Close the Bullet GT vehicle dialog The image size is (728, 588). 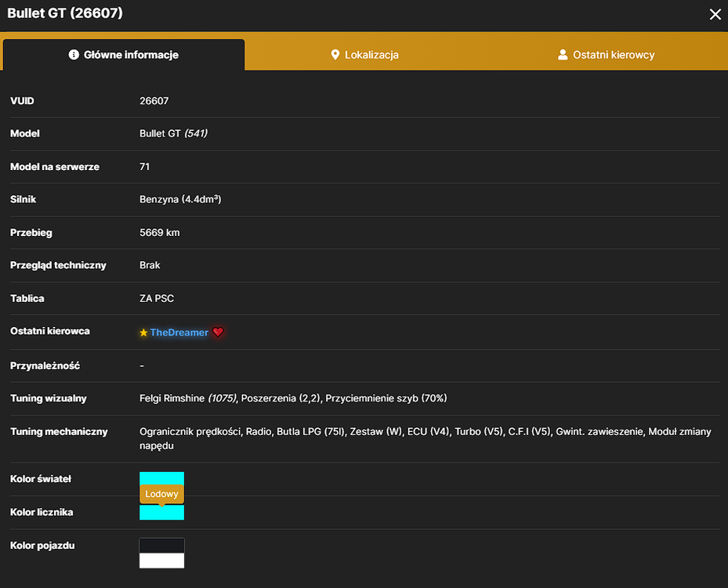[715, 14]
